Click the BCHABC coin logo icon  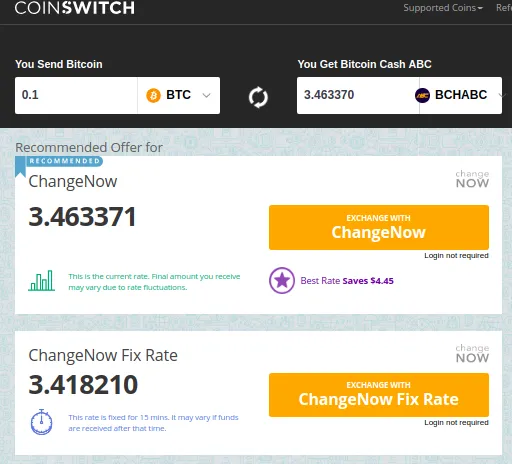(422, 96)
